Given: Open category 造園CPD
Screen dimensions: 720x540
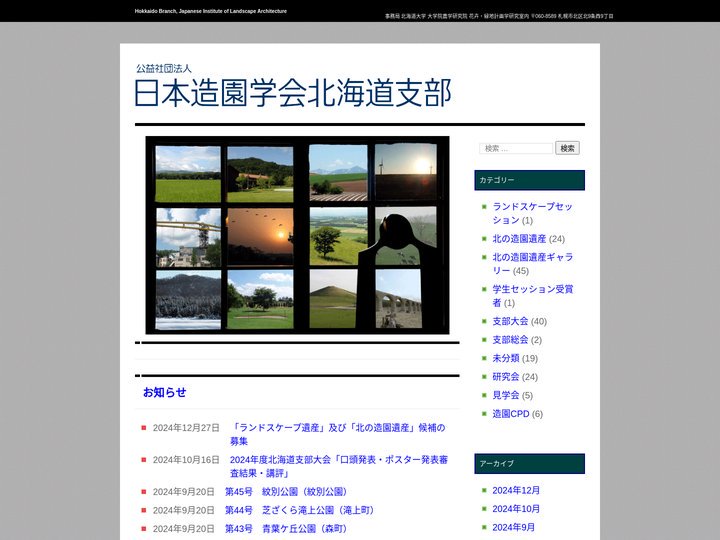Looking at the screenshot, I should [x=511, y=414].
